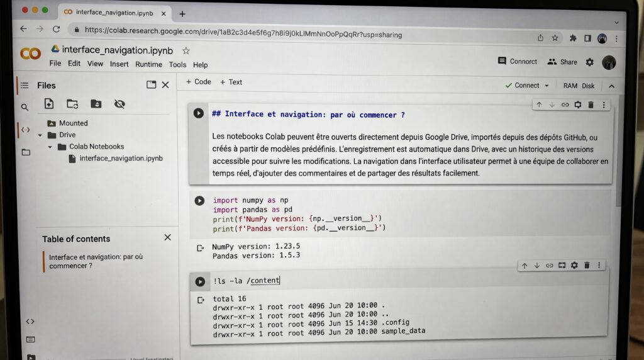Move first cell up
644x360 pixels.
(x=539, y=105)
